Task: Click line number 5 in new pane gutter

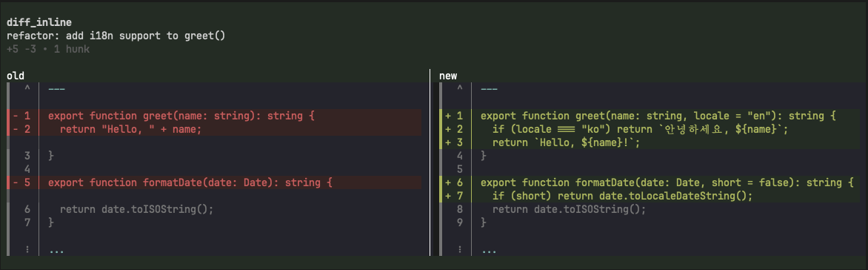Action: click(459, 168)
